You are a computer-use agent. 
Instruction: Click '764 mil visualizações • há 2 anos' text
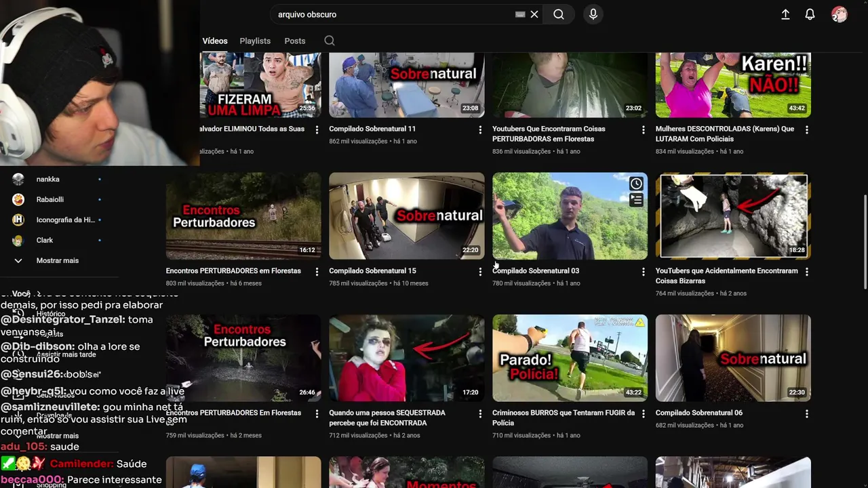point(701,293)
